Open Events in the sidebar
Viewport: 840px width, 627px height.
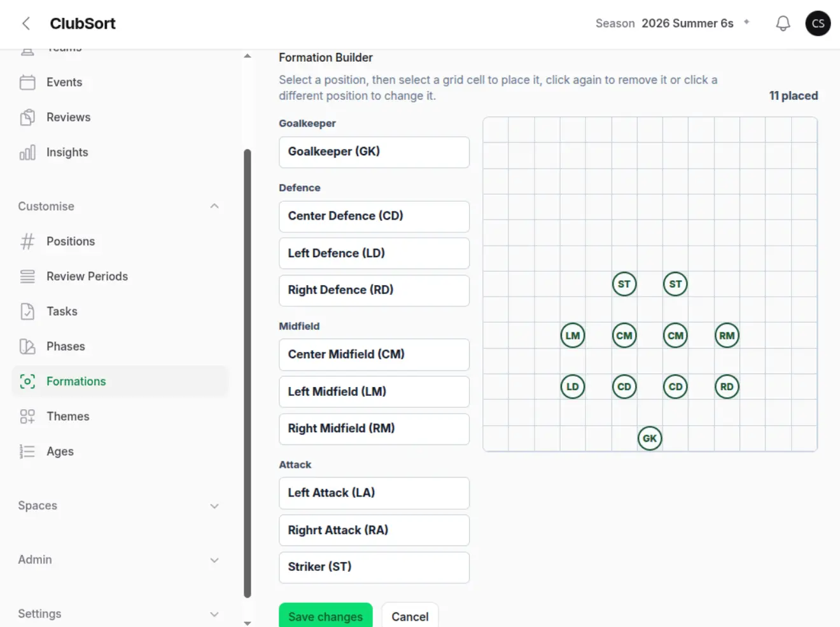64,82
